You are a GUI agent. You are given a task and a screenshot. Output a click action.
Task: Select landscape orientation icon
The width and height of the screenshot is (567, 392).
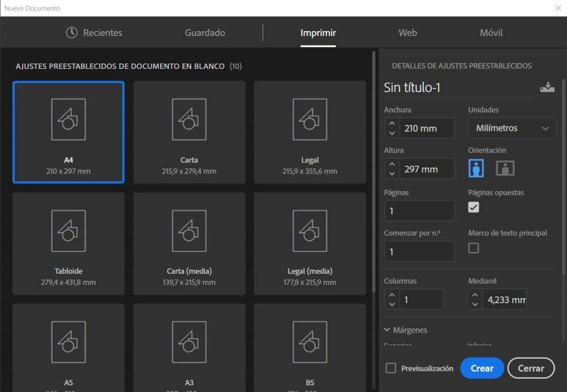pos(505,168)
